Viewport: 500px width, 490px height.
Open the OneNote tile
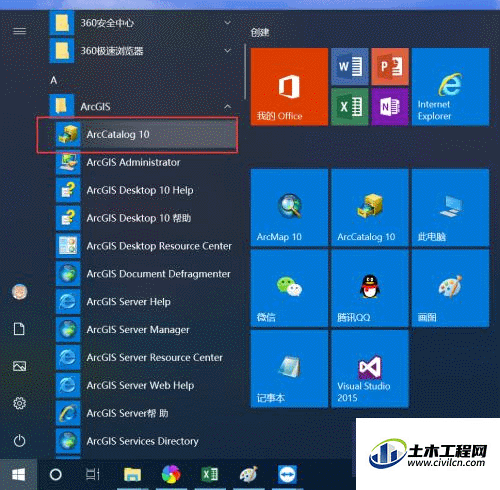pyautogui.click(x=390, y=107)
